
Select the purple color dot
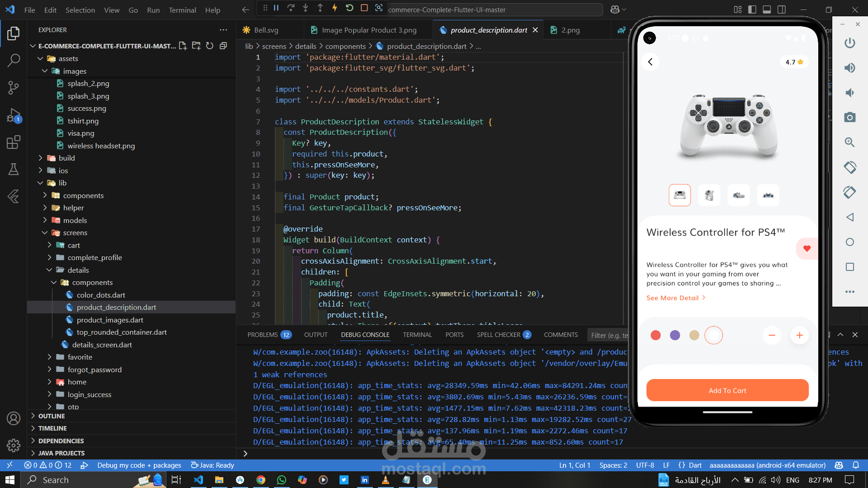tap(675, 335)
